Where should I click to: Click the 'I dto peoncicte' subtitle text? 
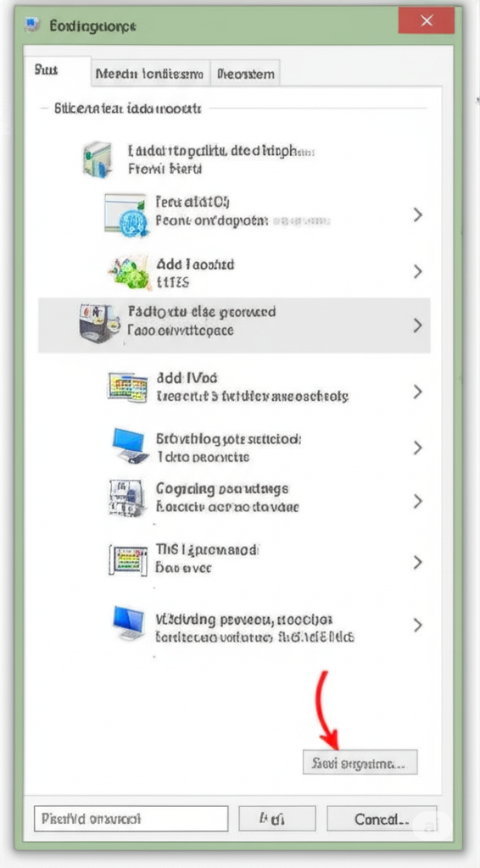click(204, 458)
